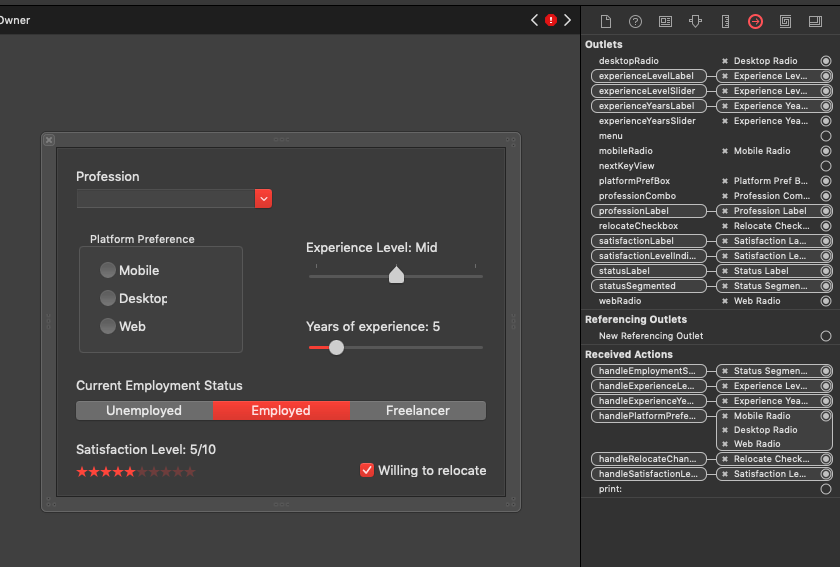Select the Unemployed status segment

pos(144,411)
